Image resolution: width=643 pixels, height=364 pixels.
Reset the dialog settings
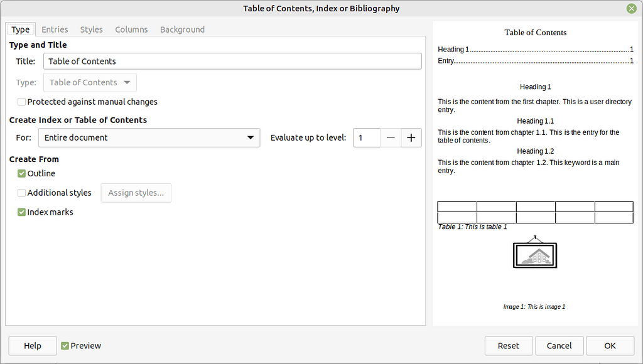click(x=508, y=345)
